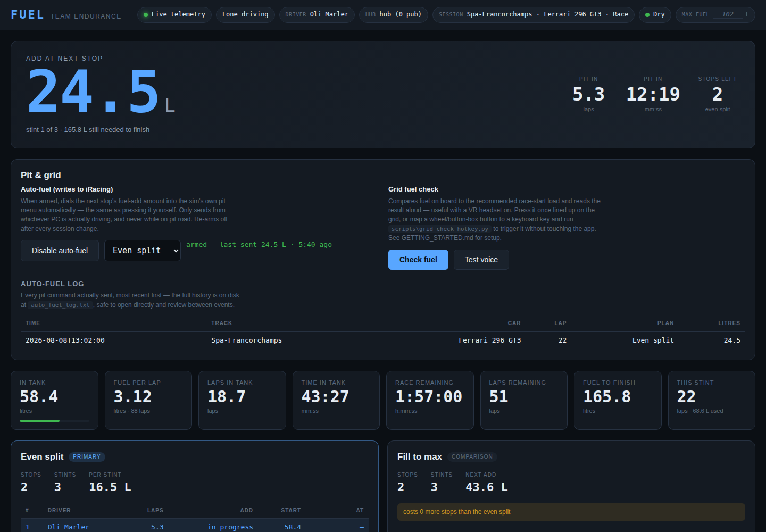Click the PLAN column header in log
The image size is (766, 532).
pyautogui.click(x=665, y=323)
